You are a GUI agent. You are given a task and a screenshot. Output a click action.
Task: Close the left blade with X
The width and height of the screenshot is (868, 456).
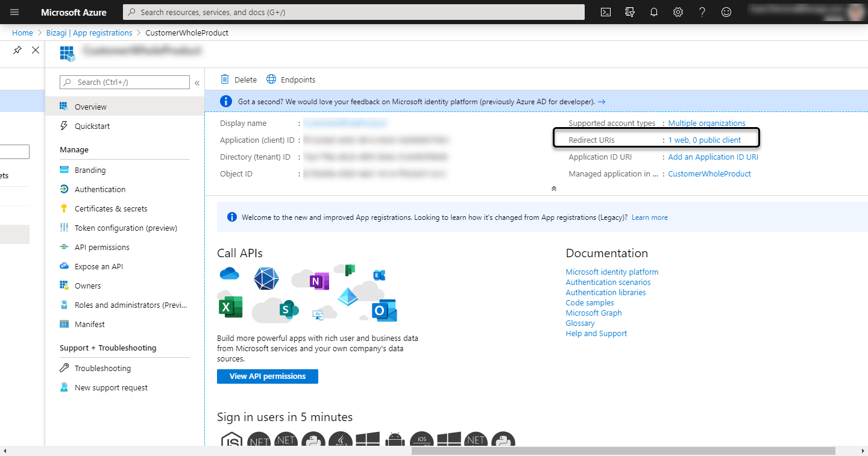coord(36,50)
